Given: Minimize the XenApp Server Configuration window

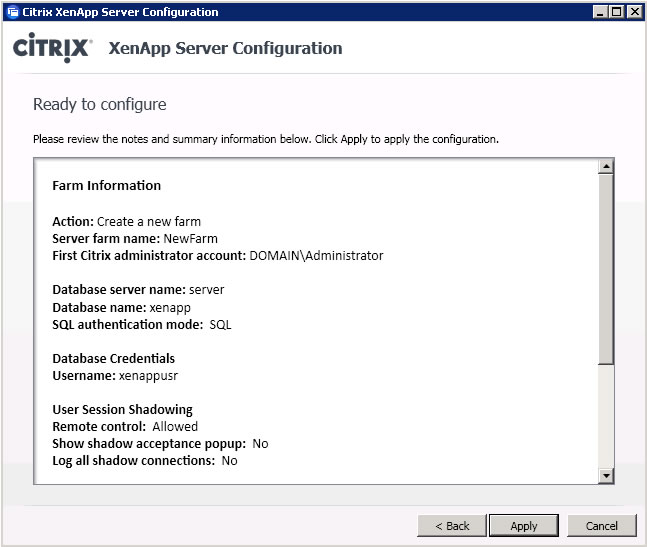Looking at the screenshot, I should coord(600,12).
